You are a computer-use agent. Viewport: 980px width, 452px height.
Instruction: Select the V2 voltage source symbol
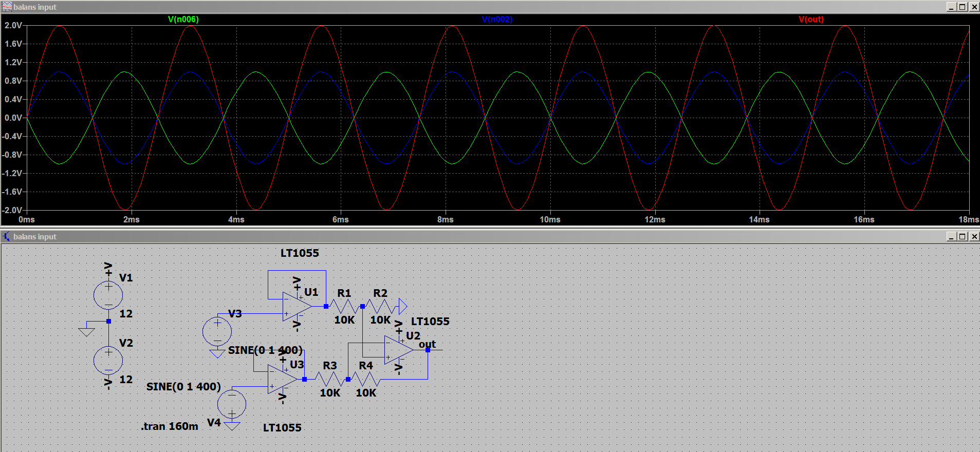pyautogui.click(x=108, y=361)
